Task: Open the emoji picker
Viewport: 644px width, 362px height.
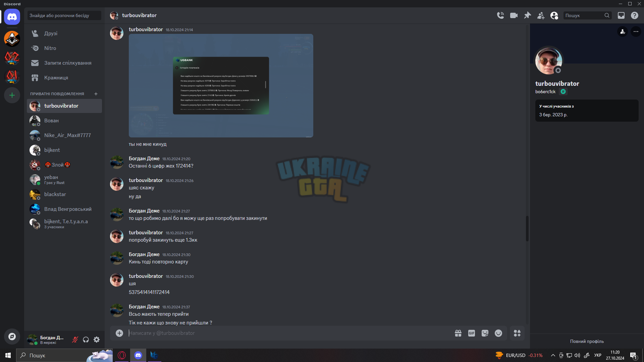Action: tap(498, 333)
